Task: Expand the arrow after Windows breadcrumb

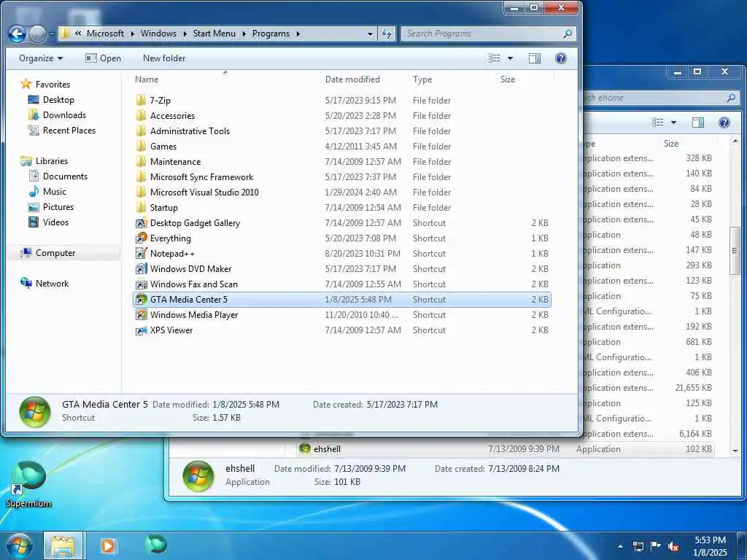Action: 185,34
